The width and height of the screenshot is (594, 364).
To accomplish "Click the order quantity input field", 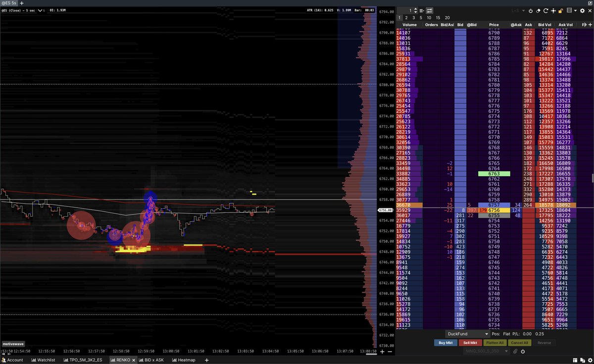I will 405,10.
